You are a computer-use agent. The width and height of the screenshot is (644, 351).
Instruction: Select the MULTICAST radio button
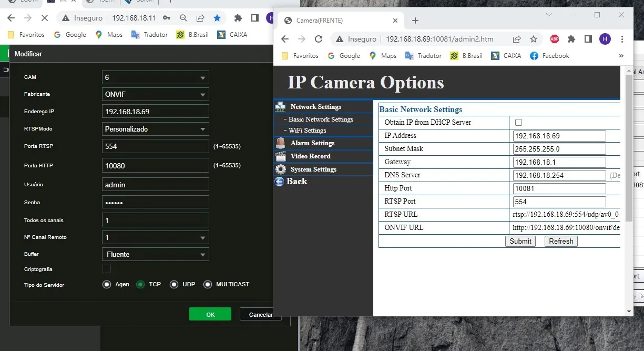[208, 285]
